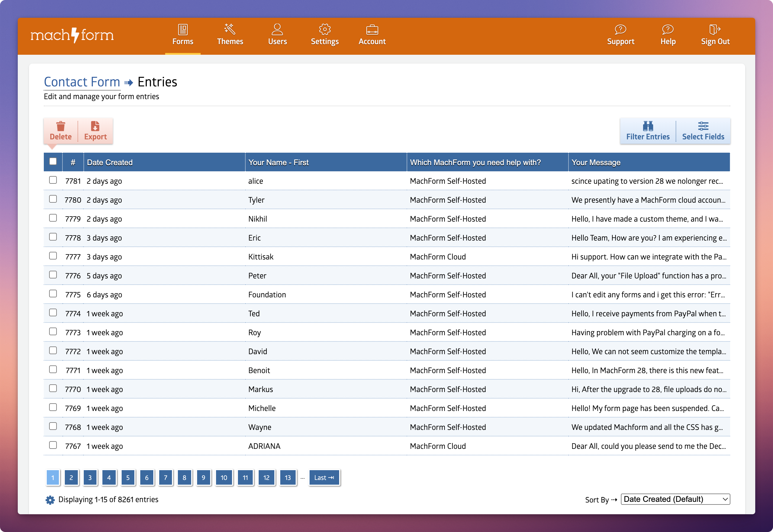Check the box for entry 7781
The width and height of the screenshot is (773, 532).
point(53,180)
